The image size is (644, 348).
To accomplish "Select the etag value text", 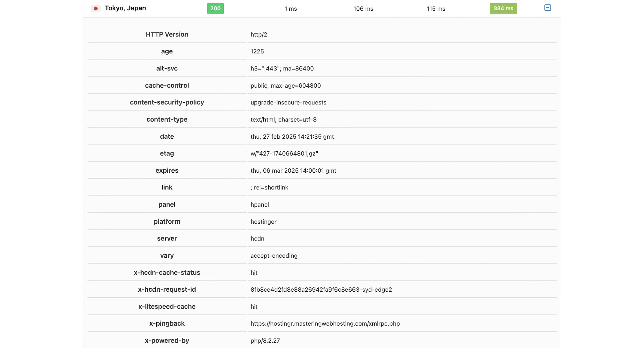I will (284, 153).
